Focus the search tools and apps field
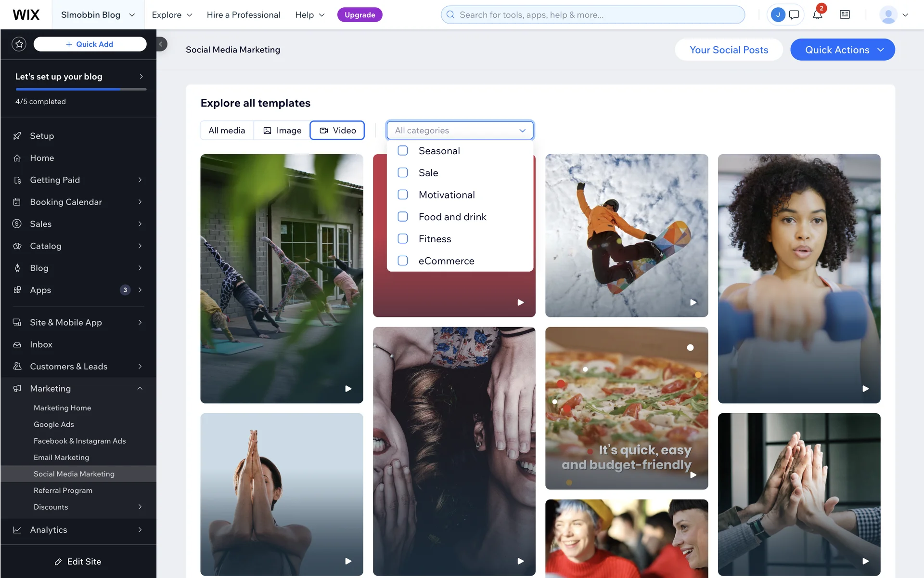 click(x=597, y=15)
